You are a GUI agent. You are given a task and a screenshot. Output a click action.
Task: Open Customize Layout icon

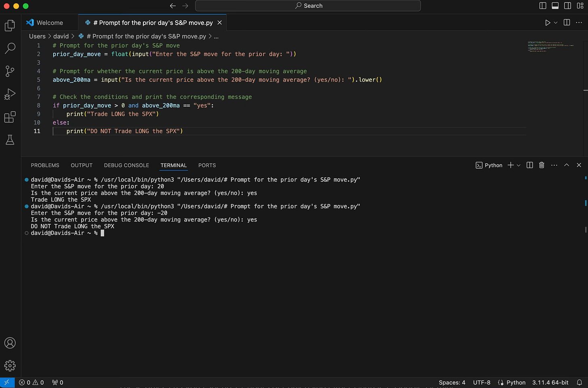coord(580,6)
